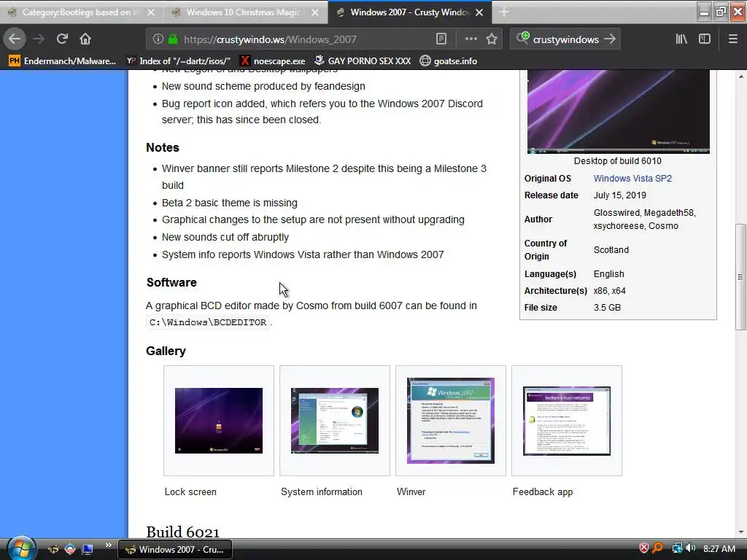Viewport: 747px width, 560px height.
Task: Click the red security alert tray icon
Action: 643,548
